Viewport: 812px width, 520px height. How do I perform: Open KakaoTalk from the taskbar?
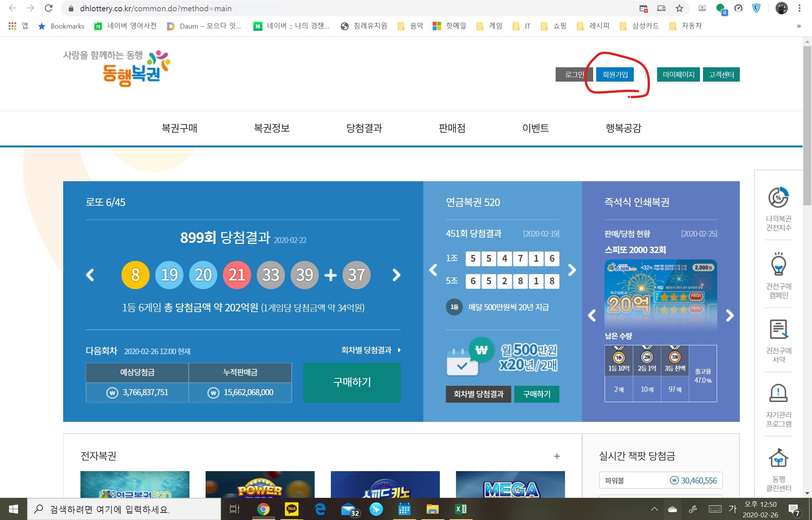[x=291, y=509]
